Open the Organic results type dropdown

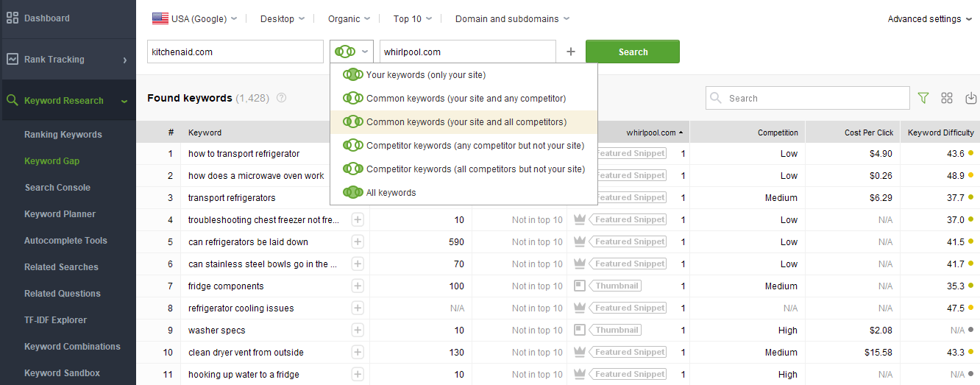[x=349, y=18]
